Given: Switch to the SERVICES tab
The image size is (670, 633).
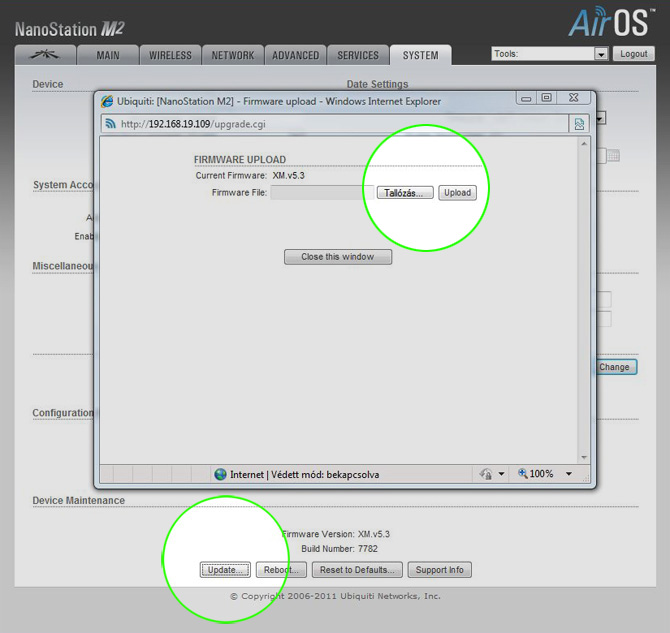Looking at the screenshot, I should click(x=358, y=55).
